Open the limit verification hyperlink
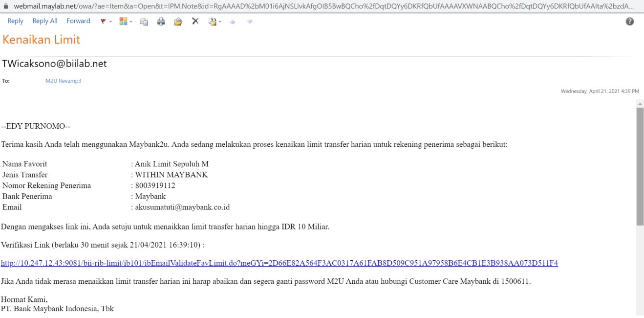Screen dimensions: 644x318 point(279,263)
